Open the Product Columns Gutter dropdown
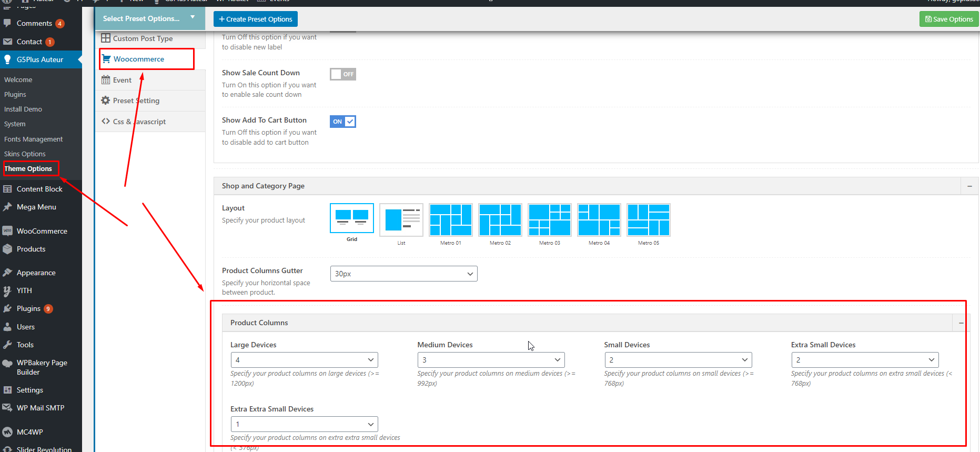 404,274
